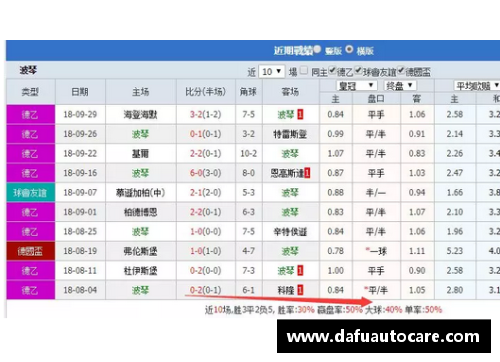Viewport: 500px width, 362px height.
Task: Click the 日期 column header
Action: pos(80,92)
